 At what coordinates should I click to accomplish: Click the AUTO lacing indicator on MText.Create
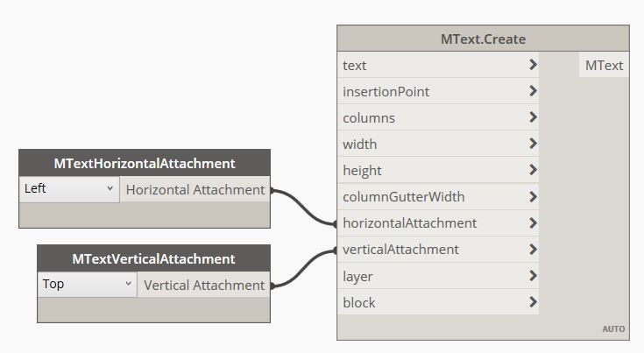tap(613, 329)
